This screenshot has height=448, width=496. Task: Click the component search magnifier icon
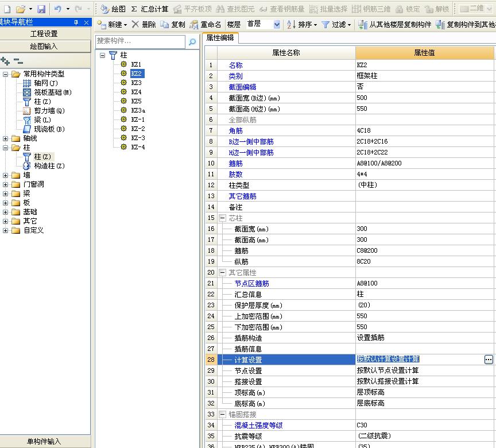(x=192, y=42)
